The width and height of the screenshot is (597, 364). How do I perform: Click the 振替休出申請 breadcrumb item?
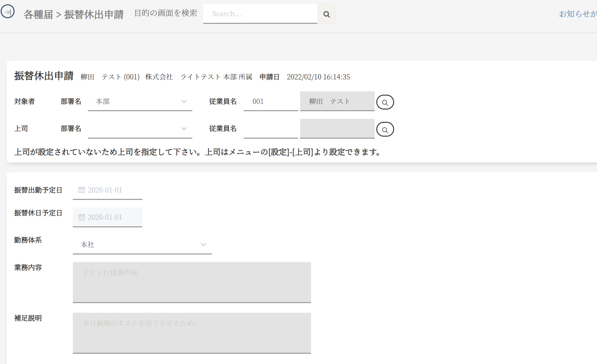94,15
